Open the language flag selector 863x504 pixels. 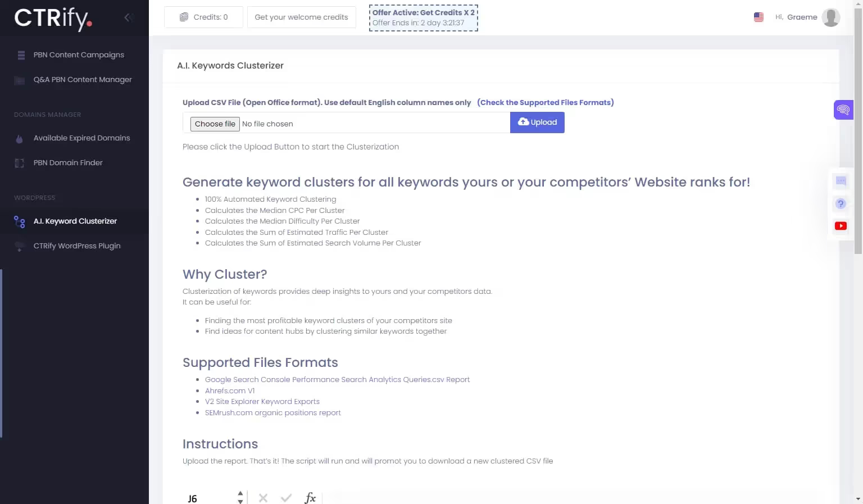coord(758,17)
